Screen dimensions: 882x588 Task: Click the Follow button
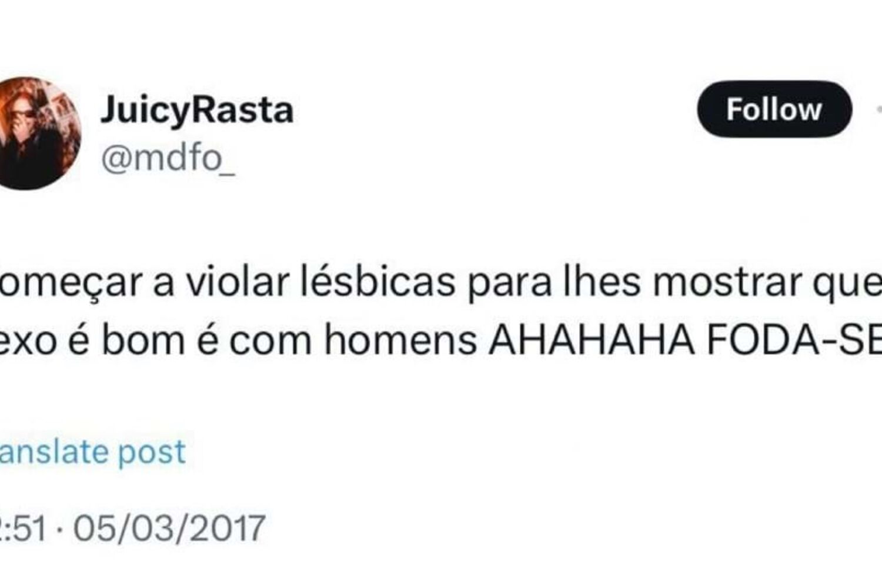tap(774, 109)
